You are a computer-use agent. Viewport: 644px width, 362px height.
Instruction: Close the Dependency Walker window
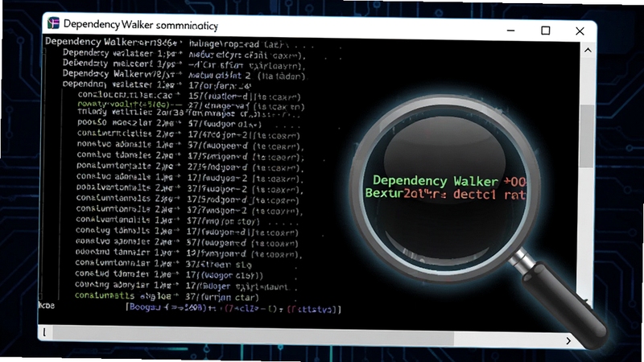point(580,31)
